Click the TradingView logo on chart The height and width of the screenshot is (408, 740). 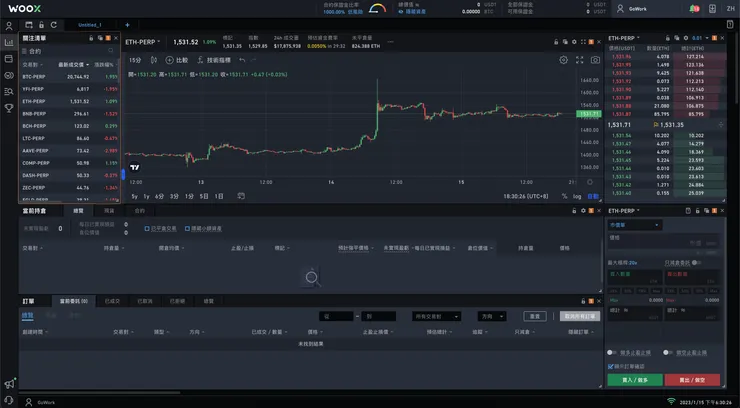[135, 167]
